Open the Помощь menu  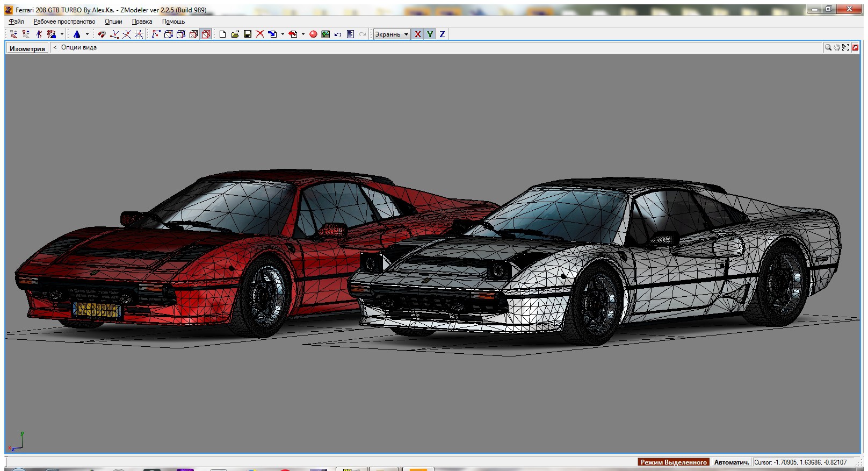tap(173, 22)
